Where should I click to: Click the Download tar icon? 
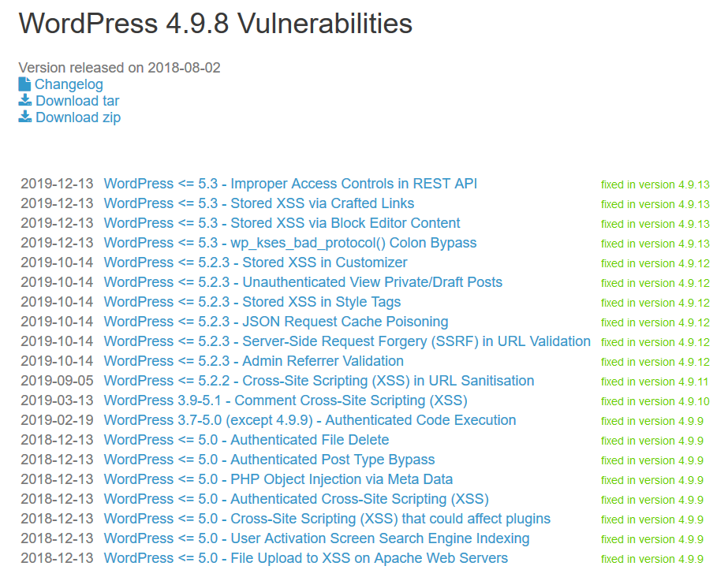[x=25, y=100]
